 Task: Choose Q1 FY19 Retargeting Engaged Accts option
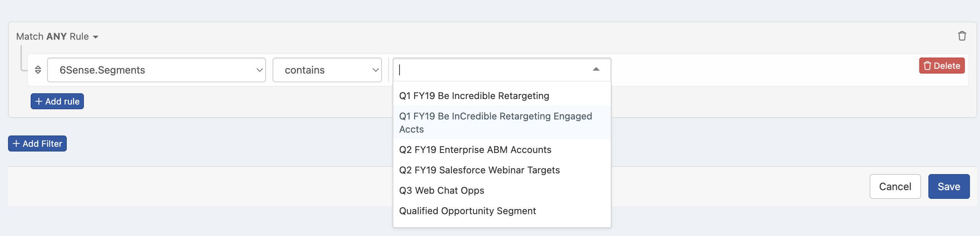(x=495, y=122)
